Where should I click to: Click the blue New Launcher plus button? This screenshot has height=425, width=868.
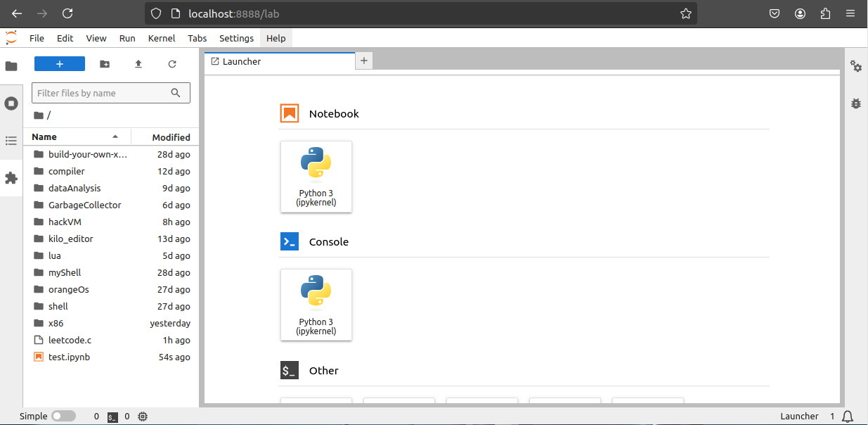tap(60, 64)
